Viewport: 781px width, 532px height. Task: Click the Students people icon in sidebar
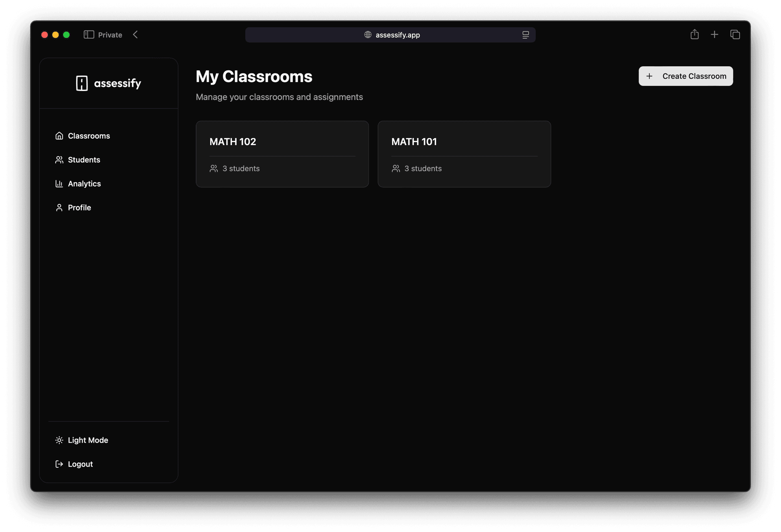point(59,160)
